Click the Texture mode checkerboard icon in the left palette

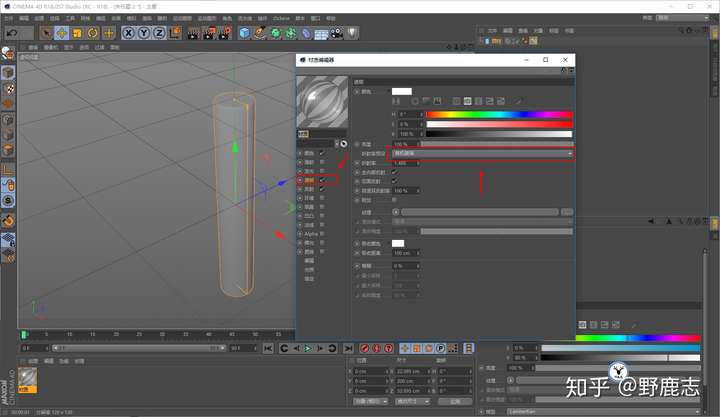8,89
